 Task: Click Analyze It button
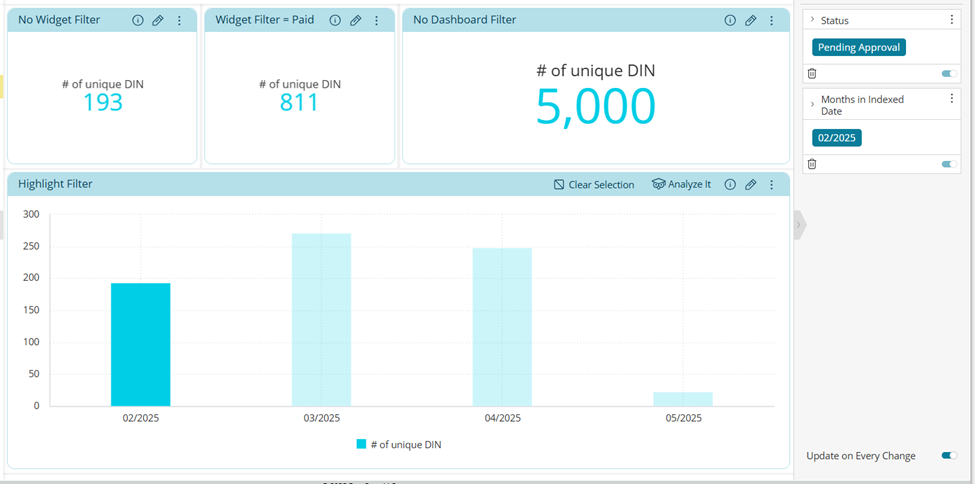(681, 185)
